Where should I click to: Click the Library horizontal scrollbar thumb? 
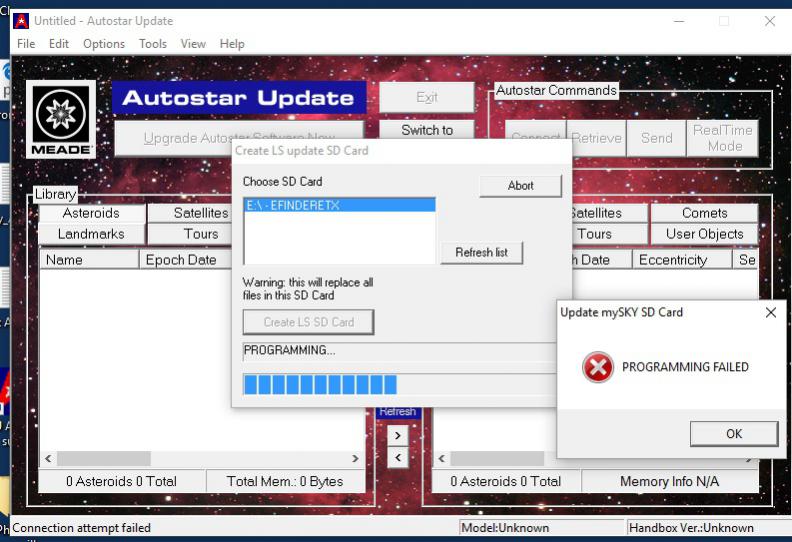click(x=104, y=459)
